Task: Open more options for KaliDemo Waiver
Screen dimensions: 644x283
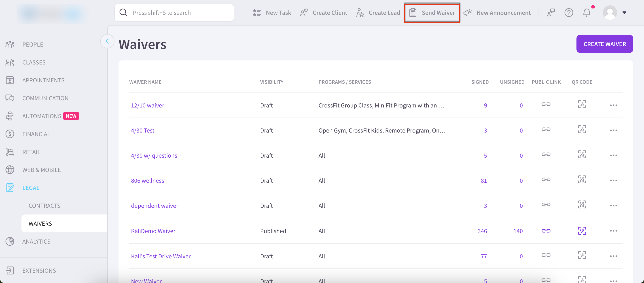Action: [x=613, y=231]
